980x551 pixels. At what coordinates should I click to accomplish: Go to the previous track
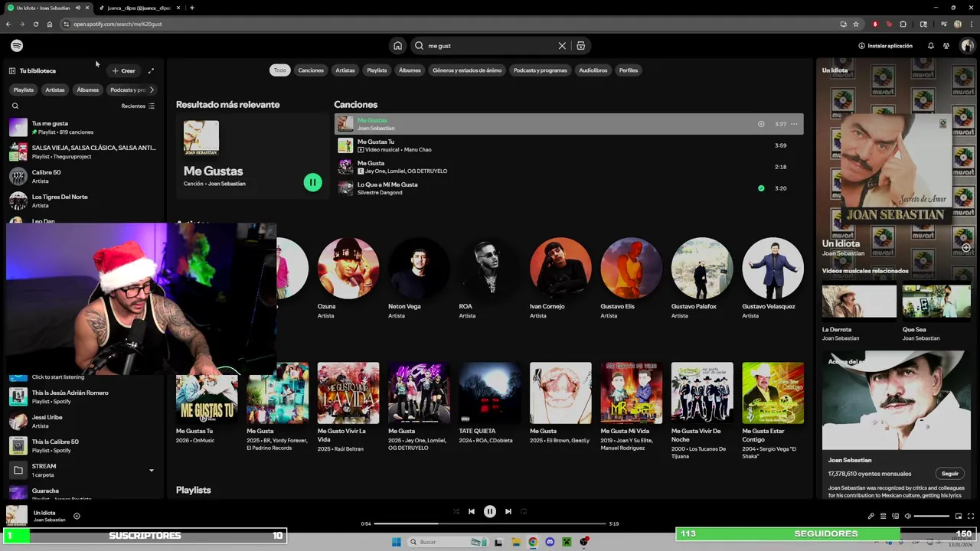click(x=472, y=511)
